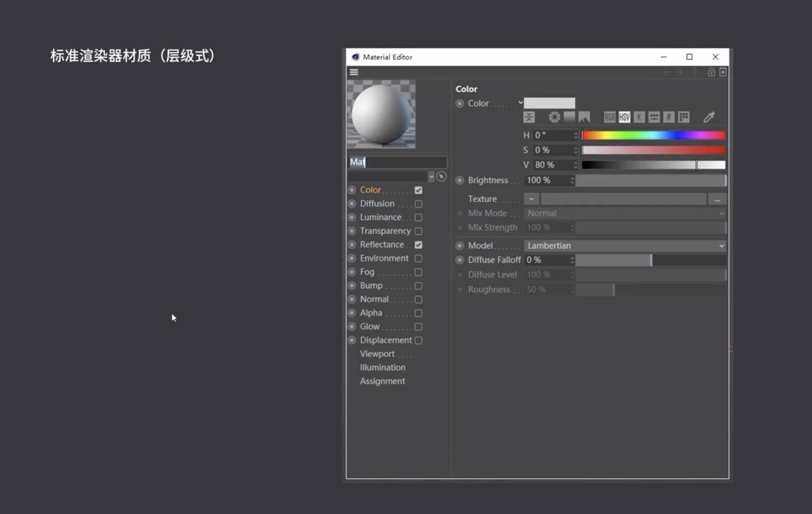Select the color from picture icon
This screenshot has height=514, width=812.
(584, 117)
